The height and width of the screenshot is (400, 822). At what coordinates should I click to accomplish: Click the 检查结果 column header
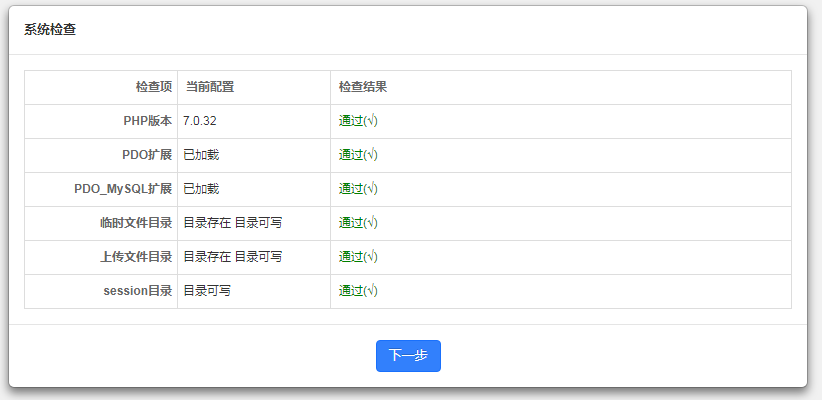coord(363,87)
